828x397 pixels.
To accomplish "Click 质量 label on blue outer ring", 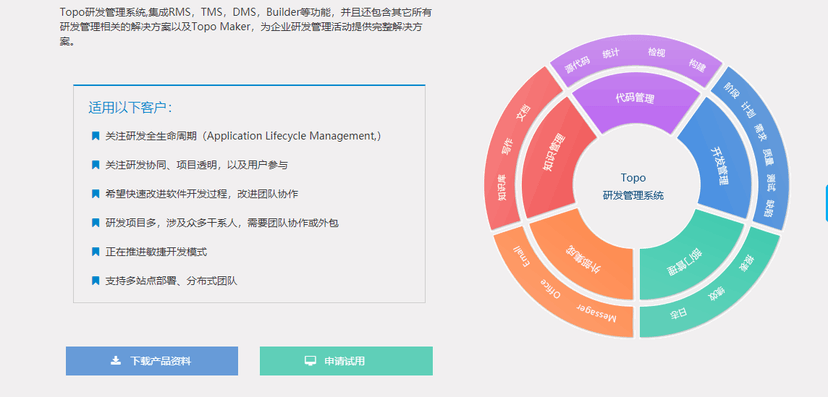I will pos(768,157).
